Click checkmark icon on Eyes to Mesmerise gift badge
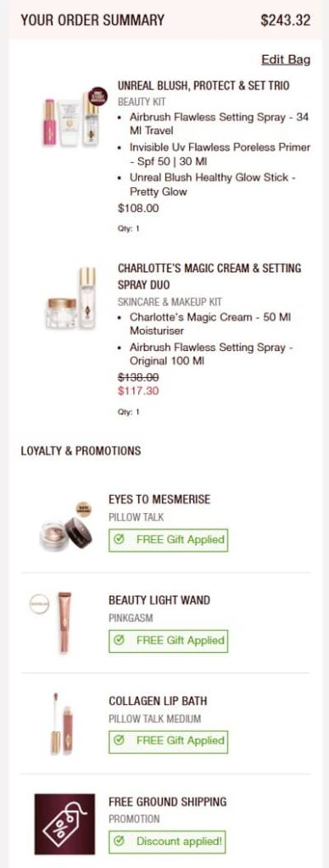329x868 pixels. [118, 540]
